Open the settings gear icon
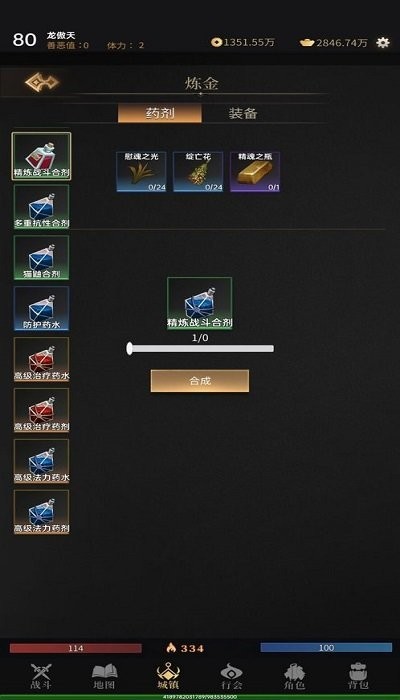The width and height of the screenshot is (400, 700). click(383, 42)
